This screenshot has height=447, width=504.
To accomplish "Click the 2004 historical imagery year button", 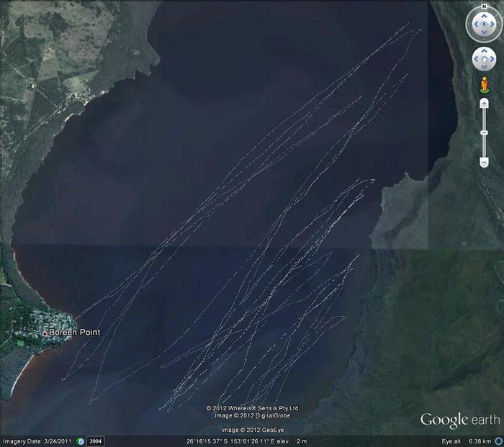I will [x=96, y=441].
